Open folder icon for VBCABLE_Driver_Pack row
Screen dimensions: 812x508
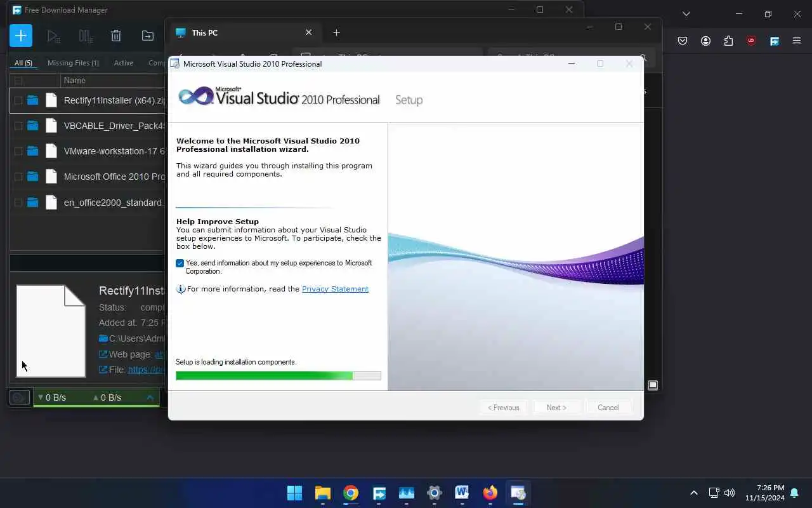[x=32, y=126]
